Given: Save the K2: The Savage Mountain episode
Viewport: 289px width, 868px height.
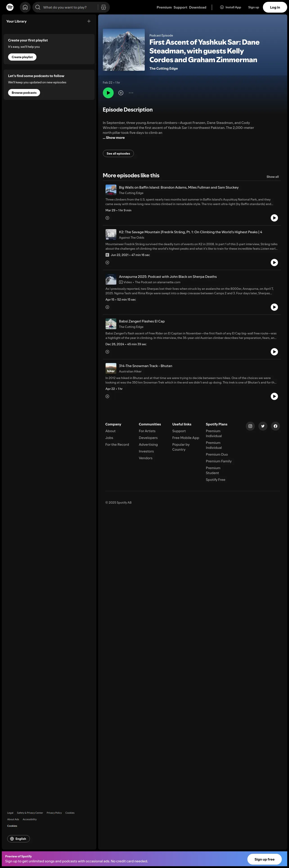Looking at the screenshot, I should pyautogui.click(x=107, y=263).
